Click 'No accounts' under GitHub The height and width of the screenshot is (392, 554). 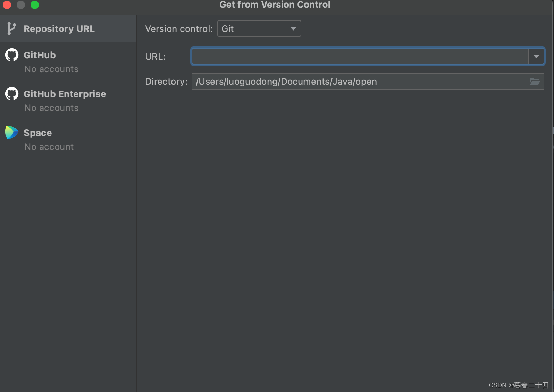coord(51,69)
